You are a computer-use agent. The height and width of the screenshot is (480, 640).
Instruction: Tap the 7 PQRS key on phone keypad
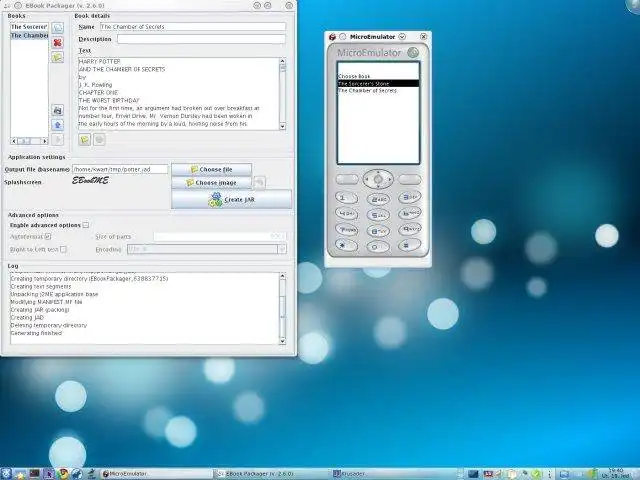(347, 230)
